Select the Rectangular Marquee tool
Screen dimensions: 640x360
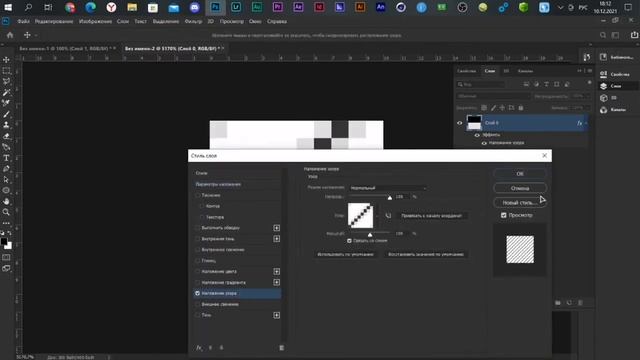[x=6, y=71]
